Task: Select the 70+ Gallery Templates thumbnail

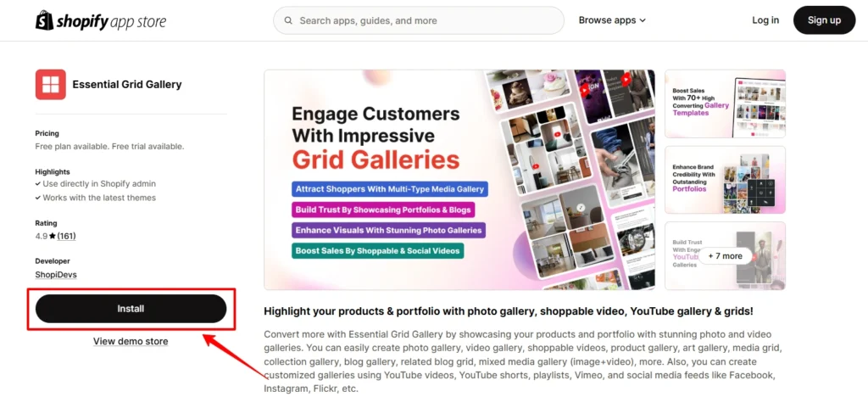Action: coord(725,103)
